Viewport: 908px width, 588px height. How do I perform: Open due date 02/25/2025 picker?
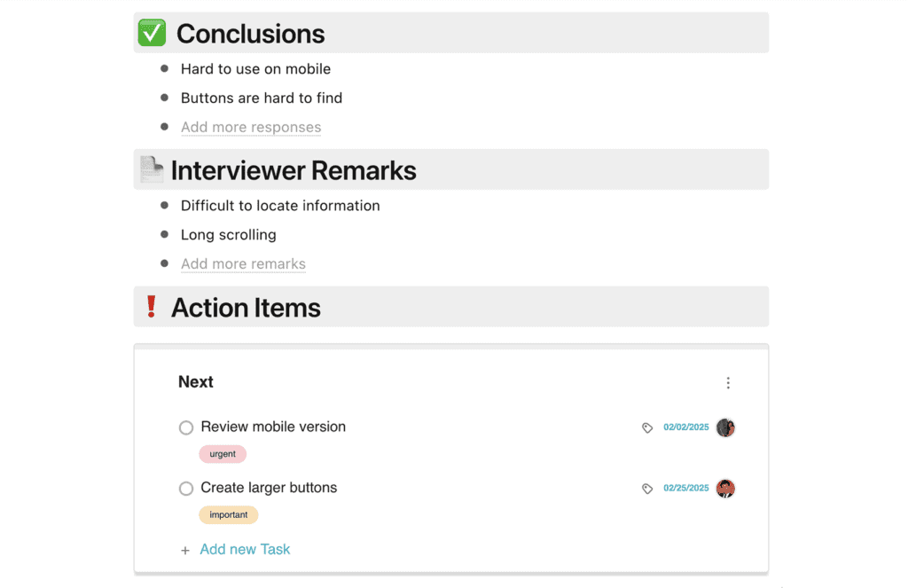click(x=686, y=489)
